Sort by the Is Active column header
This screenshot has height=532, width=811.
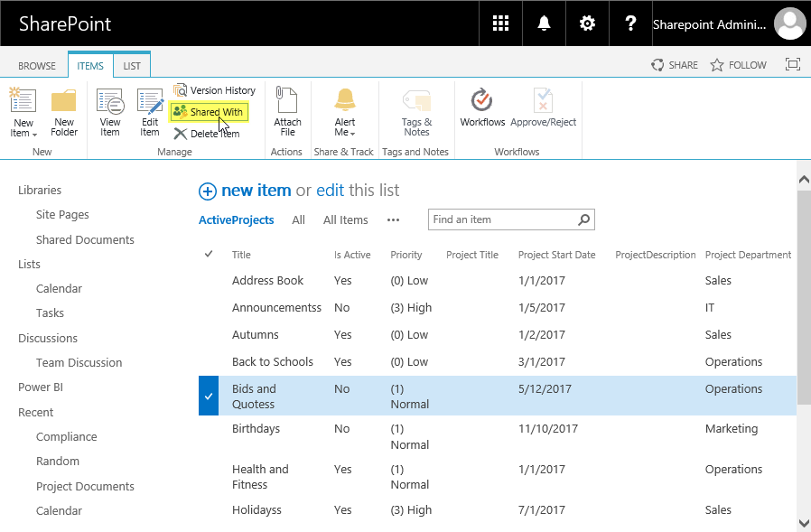tap(352, 255)
